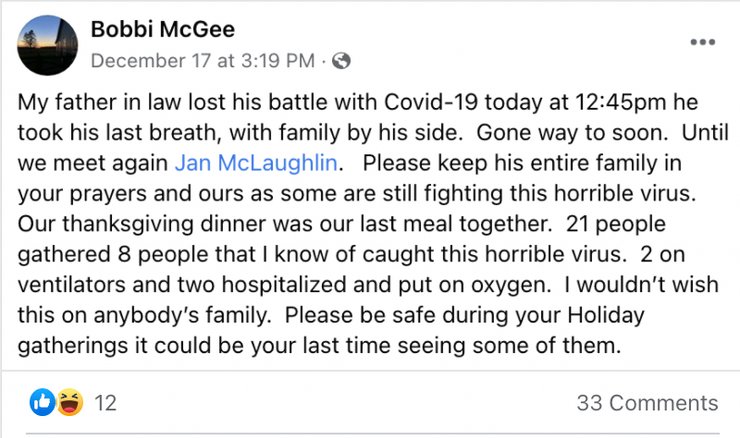Click the word "Holiday" in the post
Image resolution: width=740 pixels, height=438 pixels.
click(x=606, y=315)
